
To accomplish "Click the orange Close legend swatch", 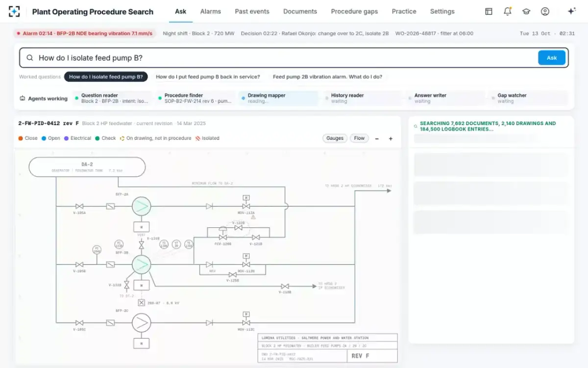I will tap(21, 138).
